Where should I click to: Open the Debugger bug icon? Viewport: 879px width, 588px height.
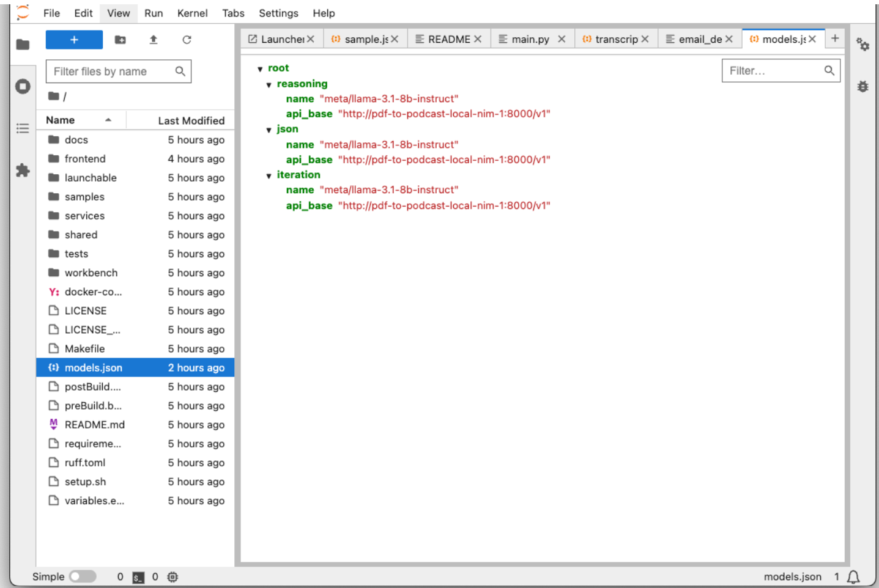[862, 87]
